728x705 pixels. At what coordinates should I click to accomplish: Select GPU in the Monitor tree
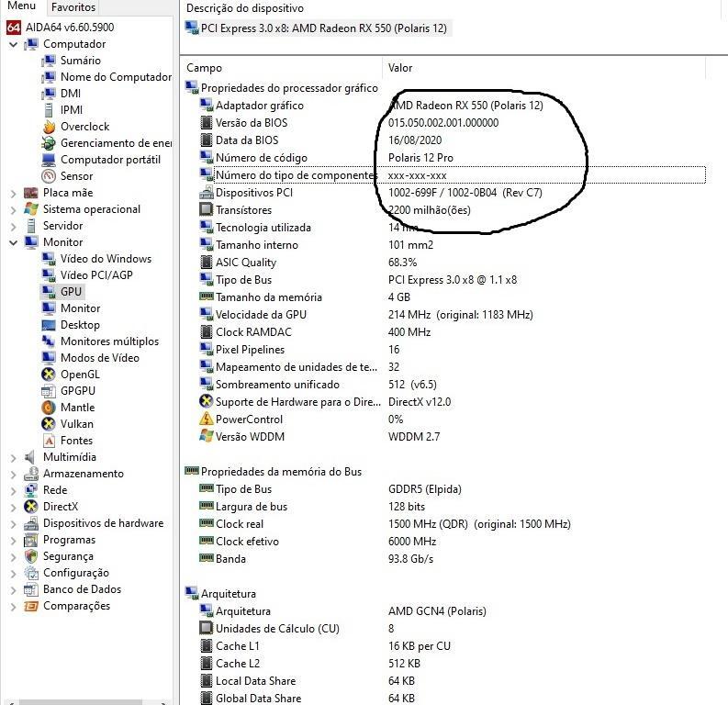[x=71, y=292]
